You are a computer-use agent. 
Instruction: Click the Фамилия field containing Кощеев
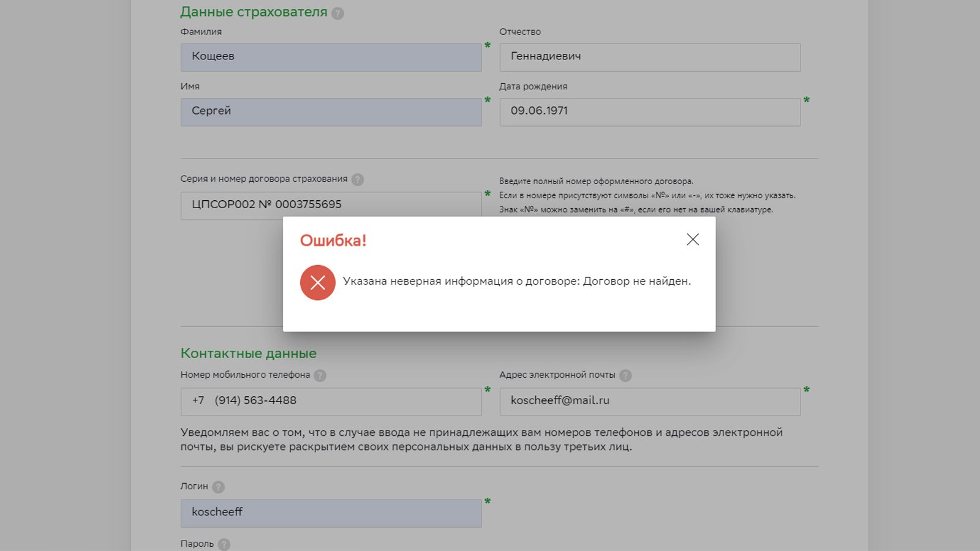tap(331, 57)
